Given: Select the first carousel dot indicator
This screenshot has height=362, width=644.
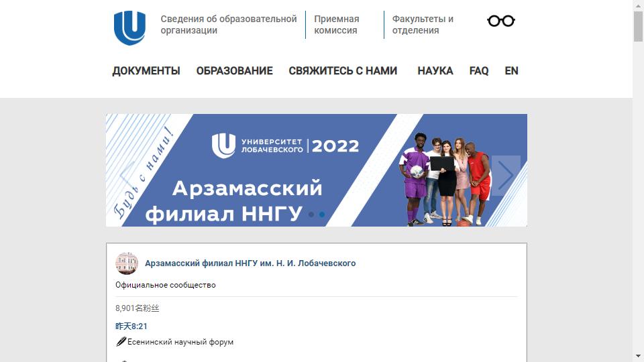Looking at the screenshot, I should (x=311, y=215).
